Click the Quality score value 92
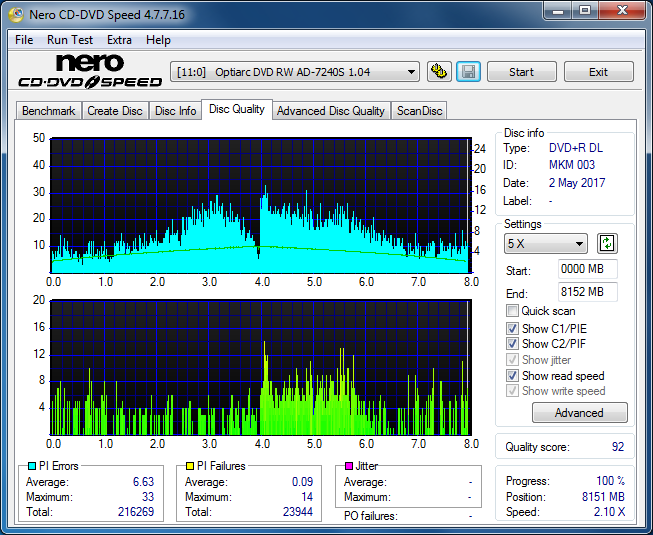 [x=618, y=447]
